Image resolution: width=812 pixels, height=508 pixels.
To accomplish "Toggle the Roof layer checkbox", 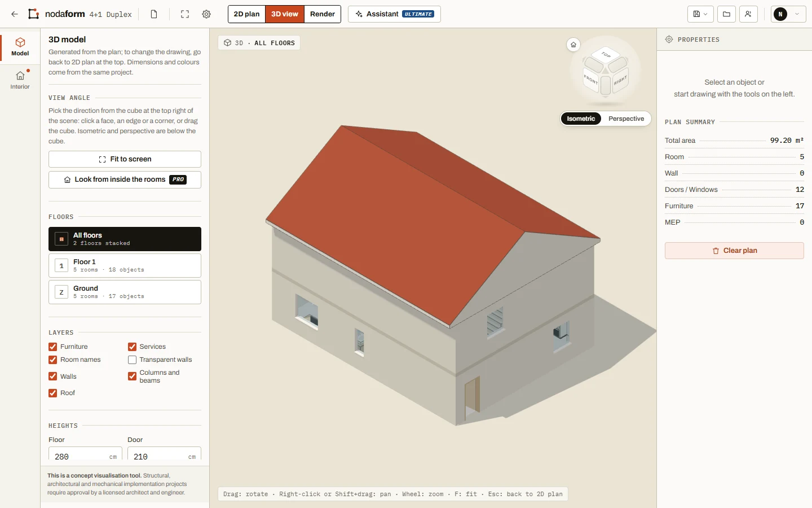I will coord(52,393).
